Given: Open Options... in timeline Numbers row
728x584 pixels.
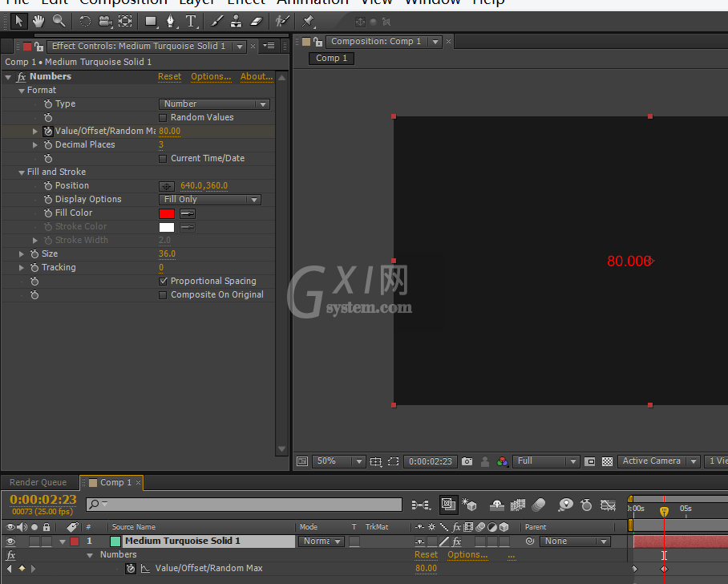Looking at the screenshot, I should coord(467,555).
